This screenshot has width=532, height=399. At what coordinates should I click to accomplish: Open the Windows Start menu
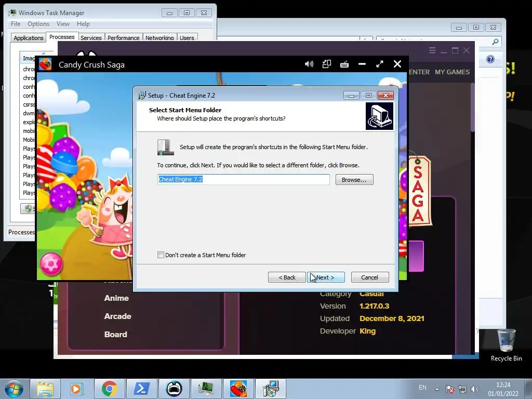click(x=14, y=389)
